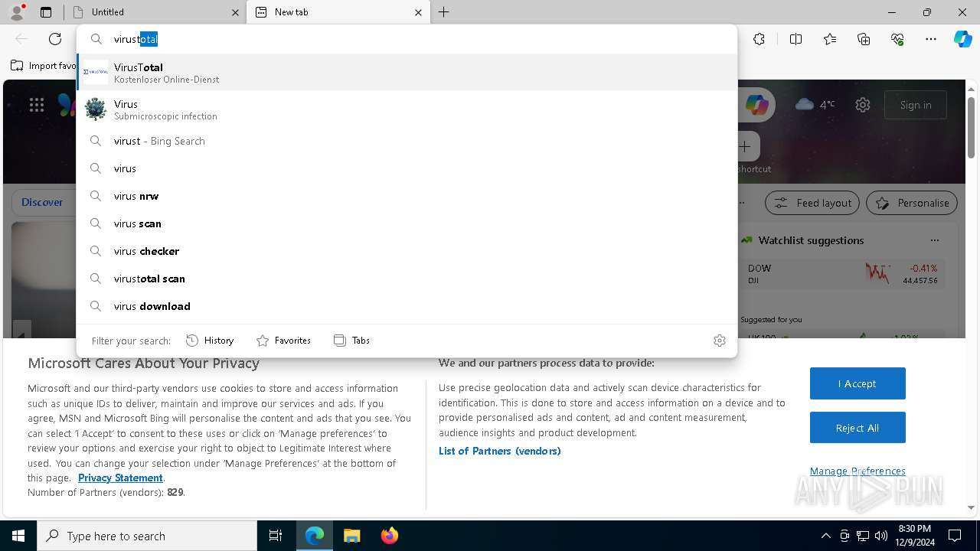Click the Import favorites bookmark bar item
This screenshot has width=980, height=551.
(44, 66)
